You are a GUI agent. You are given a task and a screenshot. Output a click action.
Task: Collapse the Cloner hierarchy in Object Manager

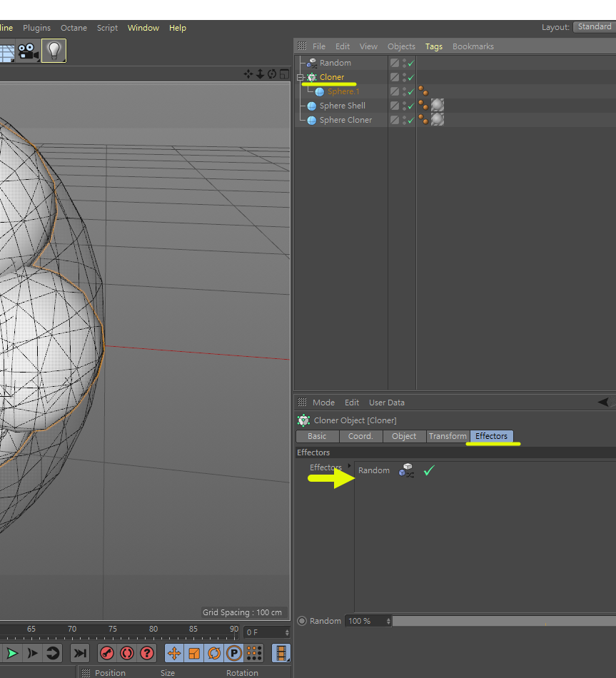(x=301, y=77)
